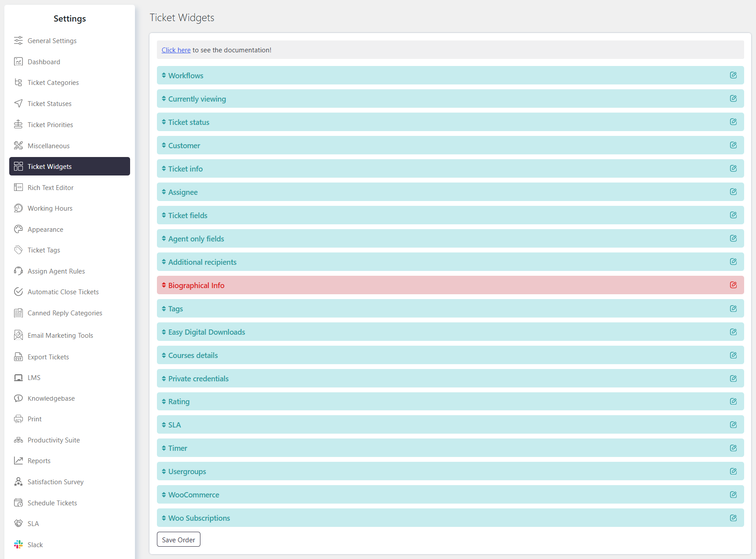Select Miscellaneous in settings sidebar
The height and width of the screenshot is (559, 756).
69,146
